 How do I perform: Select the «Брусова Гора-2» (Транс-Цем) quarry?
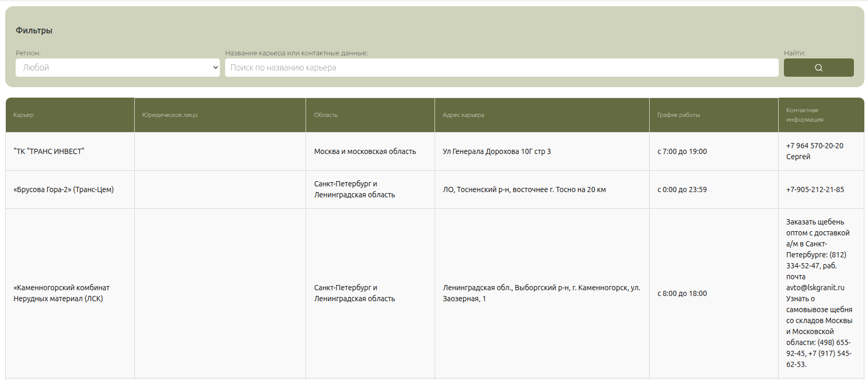point(64,189)
